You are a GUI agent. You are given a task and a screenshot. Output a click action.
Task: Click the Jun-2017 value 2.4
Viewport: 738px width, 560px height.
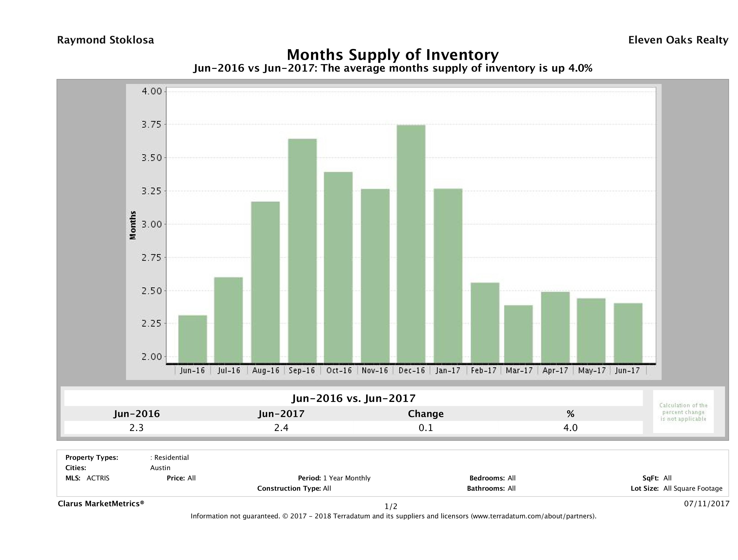281,428
